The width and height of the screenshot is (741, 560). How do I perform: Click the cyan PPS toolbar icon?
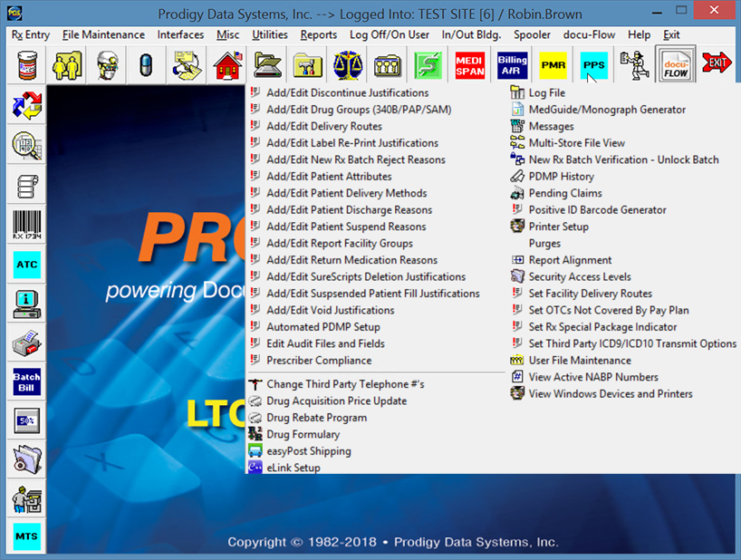click(x=594, y=65)
